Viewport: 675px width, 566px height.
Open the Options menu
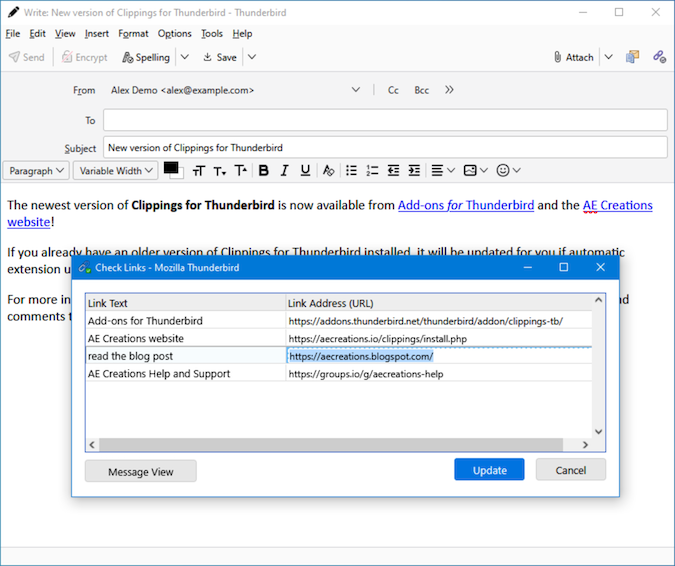174,34
